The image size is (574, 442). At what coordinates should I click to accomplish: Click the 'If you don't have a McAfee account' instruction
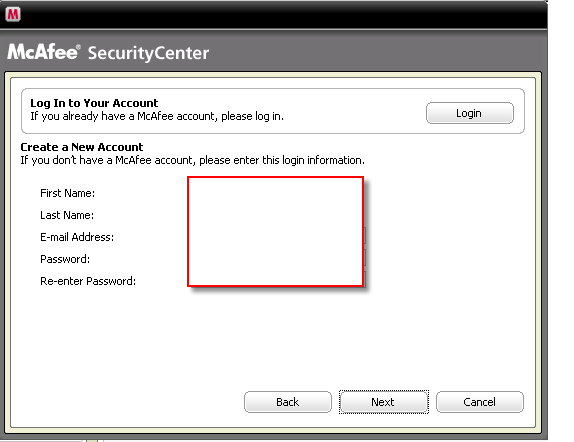click(193, 160)
